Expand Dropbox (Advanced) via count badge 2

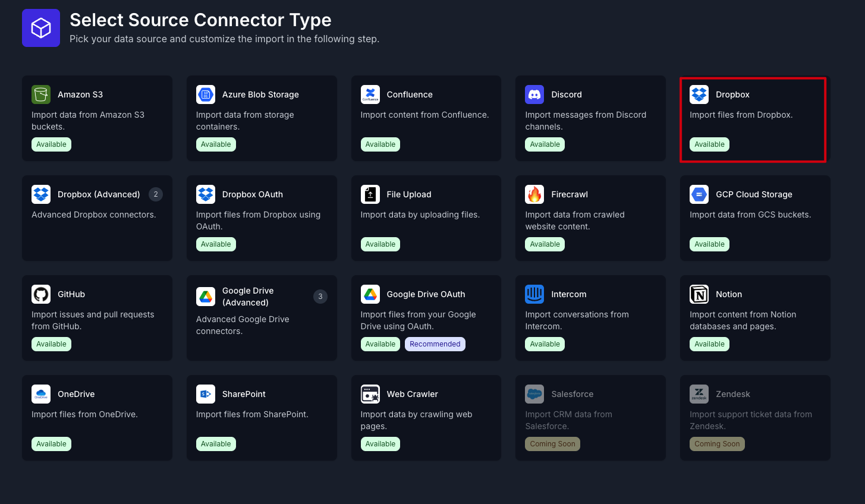156,194
